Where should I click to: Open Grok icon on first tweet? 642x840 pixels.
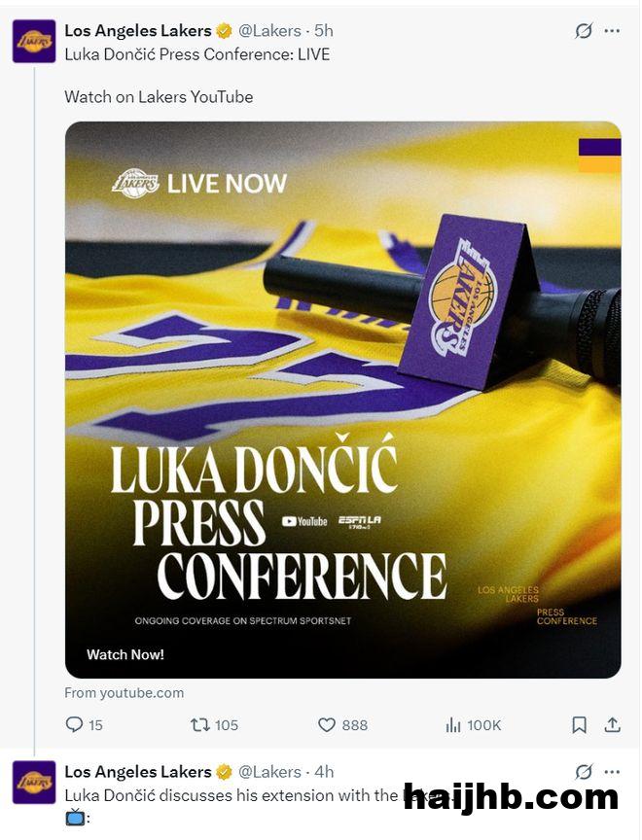pos(583,31)
